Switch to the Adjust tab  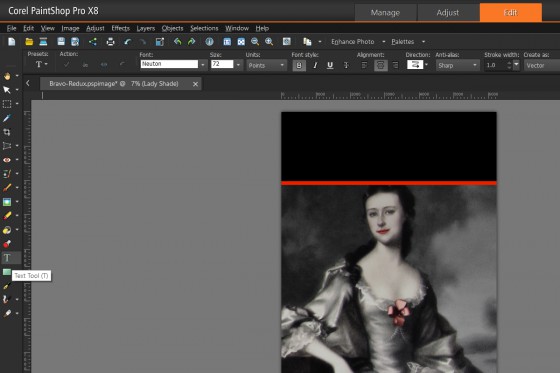pyautogui.click(x=448, y=13)
